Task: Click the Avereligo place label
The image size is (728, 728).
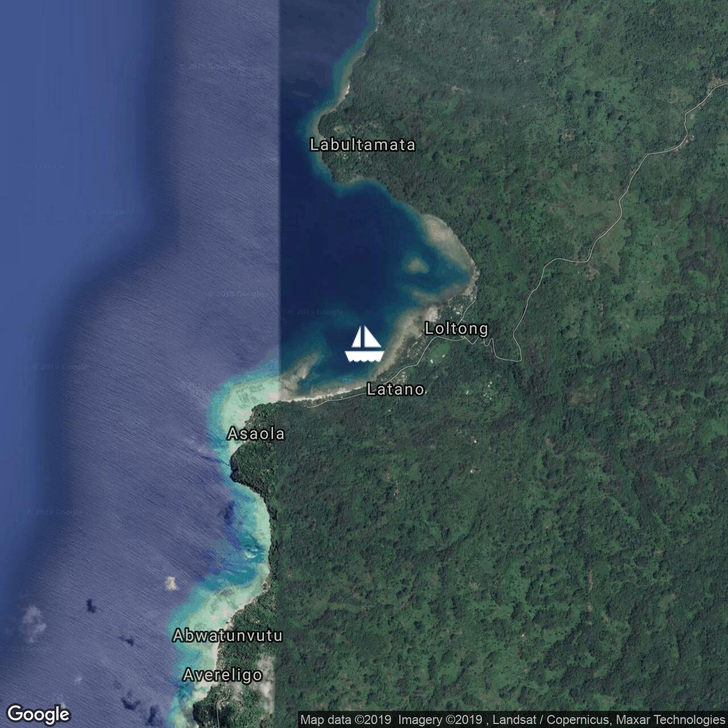Action: click(222, 675)
